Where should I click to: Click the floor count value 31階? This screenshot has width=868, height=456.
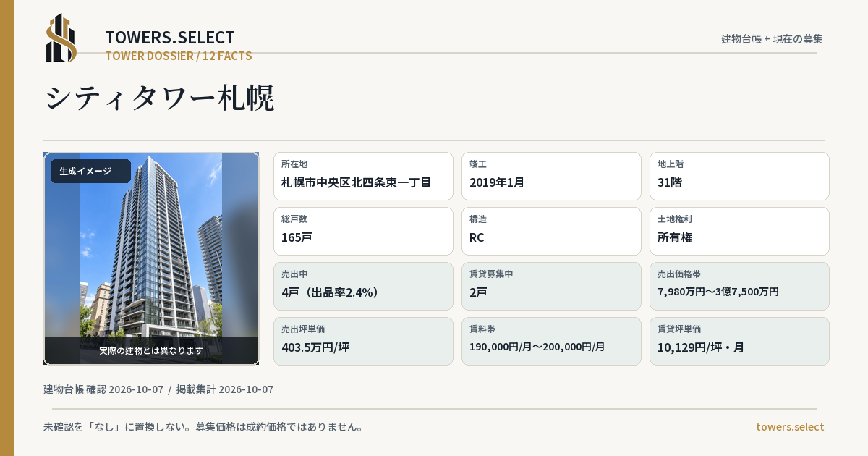click(x=670, y=182)
